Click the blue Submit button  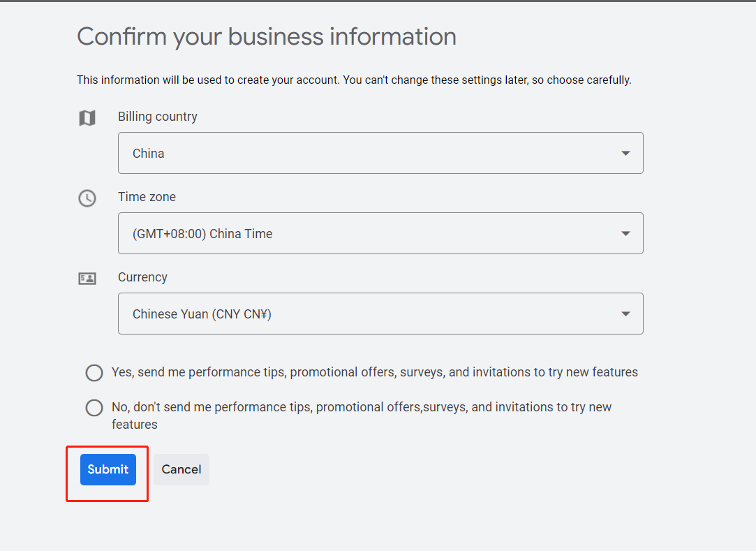(x=108, y=469)
